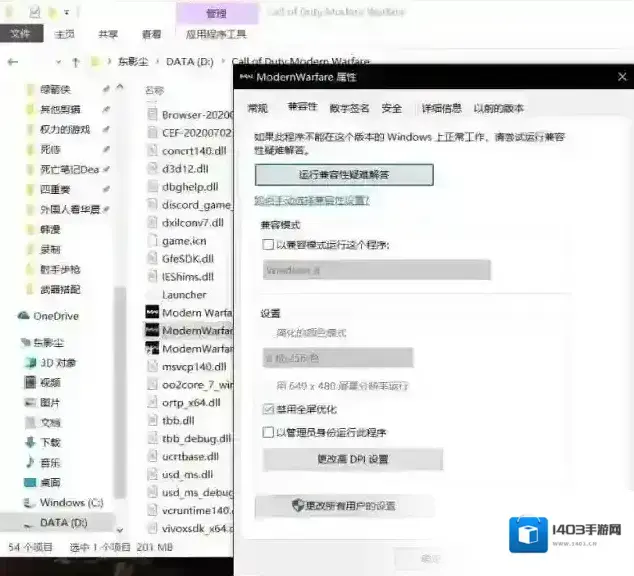634x576 pixels.
Task: Click navigation pane bottom scroll arrow
Action: click(120, 530)
